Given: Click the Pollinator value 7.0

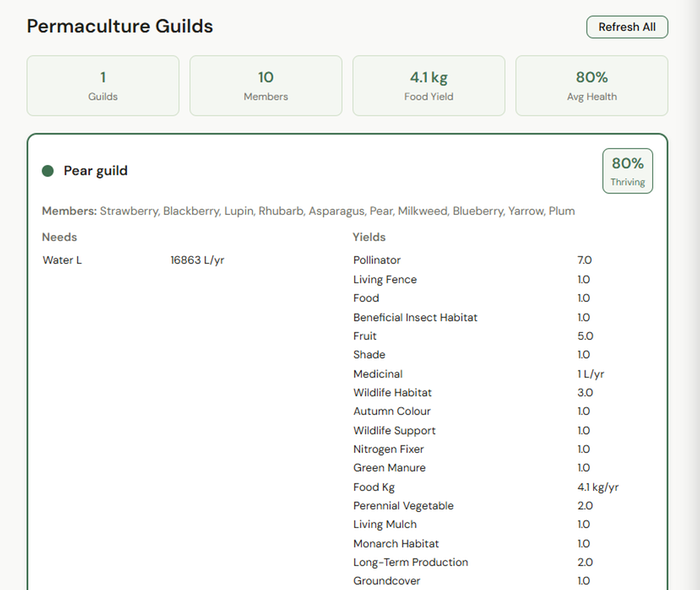Looking at the screenshot, I should (584, 260).
